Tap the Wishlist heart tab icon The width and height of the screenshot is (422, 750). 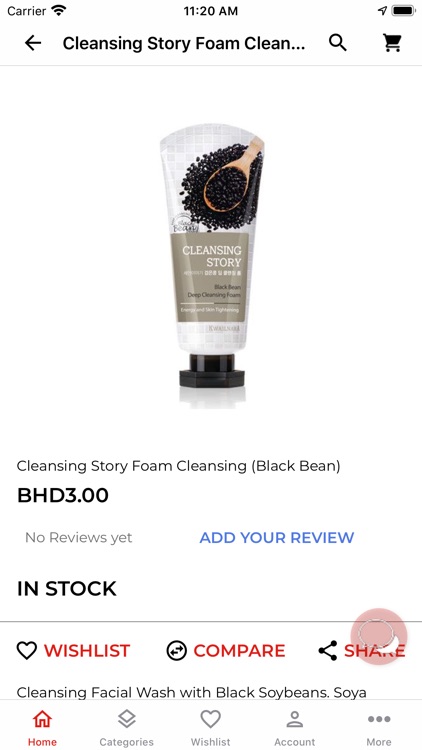211,719
